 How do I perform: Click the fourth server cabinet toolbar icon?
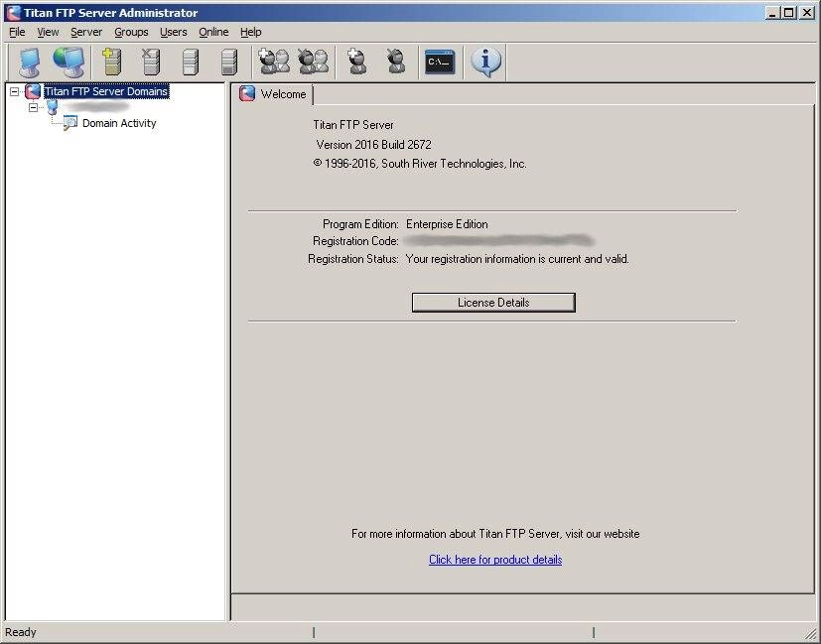(x=229, y=62)
